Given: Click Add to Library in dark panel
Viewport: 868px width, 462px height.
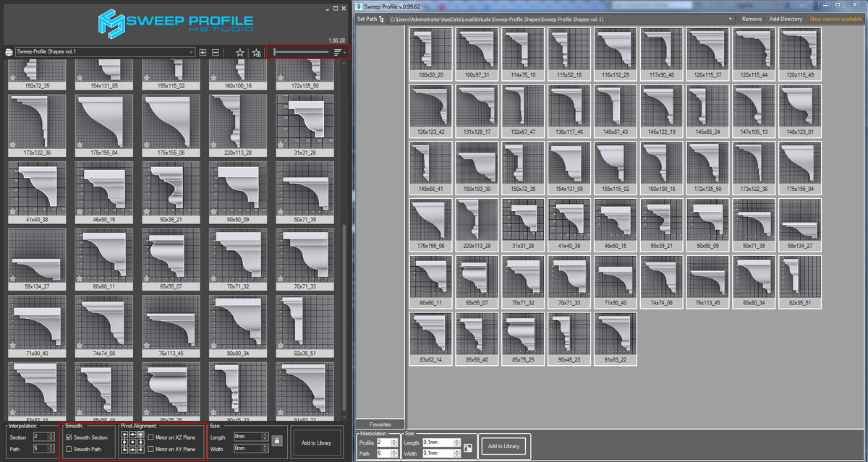Looking at the screenshot, I should click(x=317, y=442).
